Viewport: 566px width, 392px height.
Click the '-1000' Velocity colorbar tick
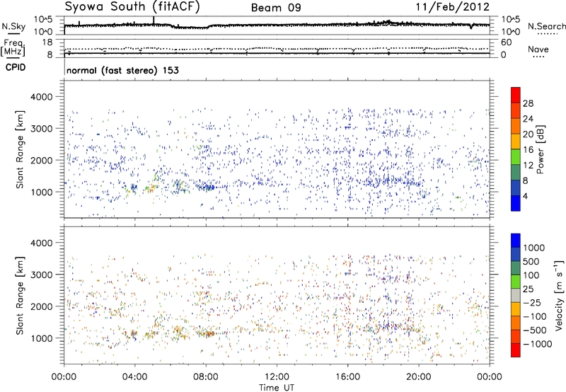[x=538, y=344]
